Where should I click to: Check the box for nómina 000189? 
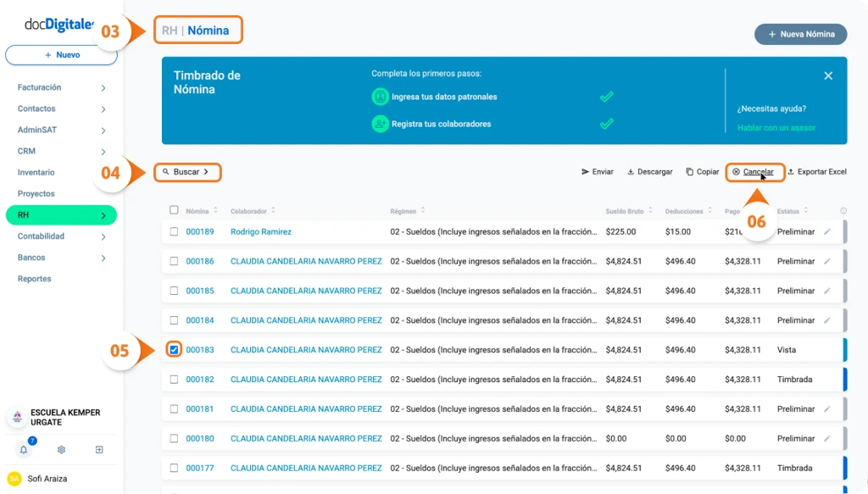174,232
